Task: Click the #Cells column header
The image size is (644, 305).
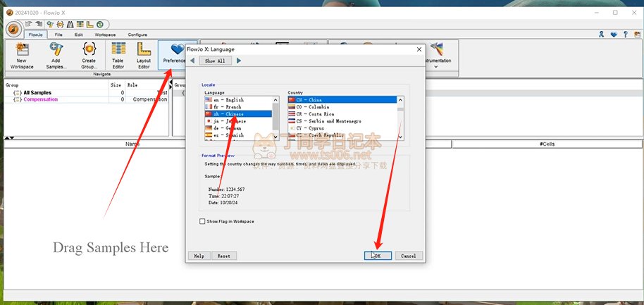Action: click(x=547, y=144)
